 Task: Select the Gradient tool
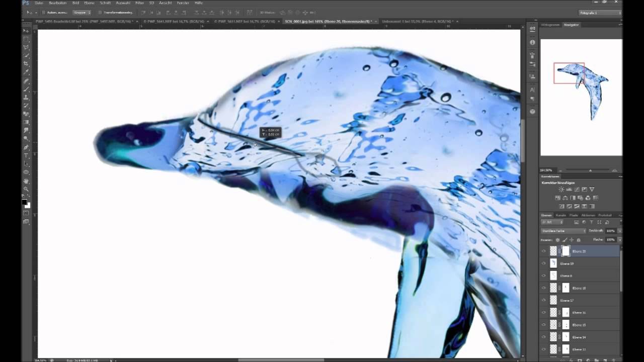point(26,122)
